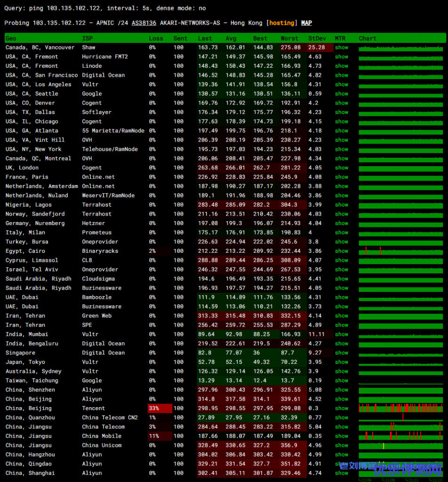
Task: Open the AS38136 link
Action: click(144, 23)
